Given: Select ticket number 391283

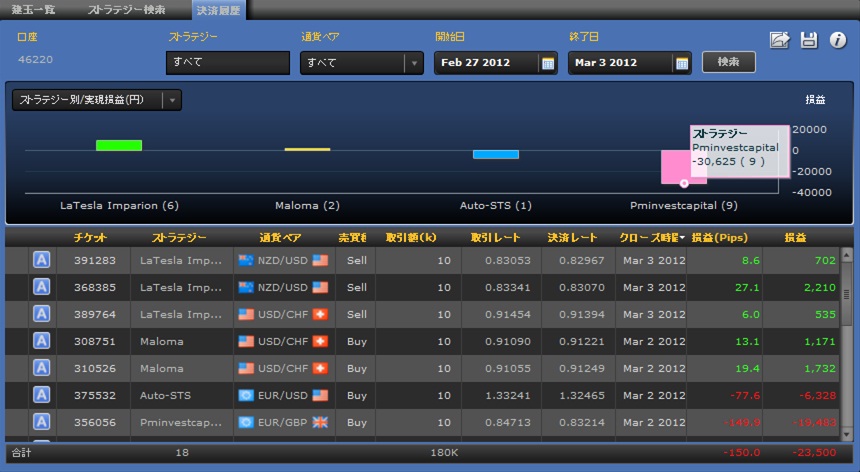Looking at the screenshot, I should point(95,260).
